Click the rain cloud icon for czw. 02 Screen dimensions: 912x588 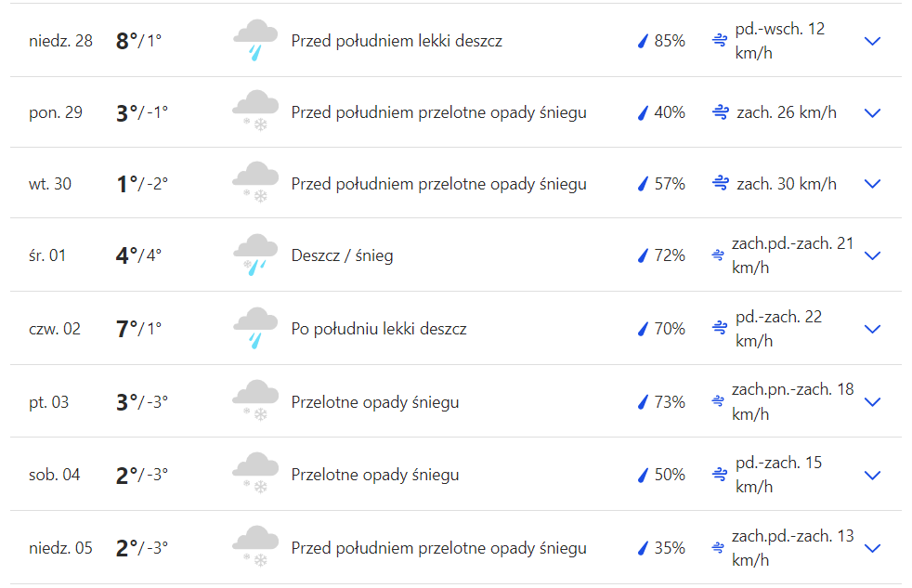(x=254, y=329)
